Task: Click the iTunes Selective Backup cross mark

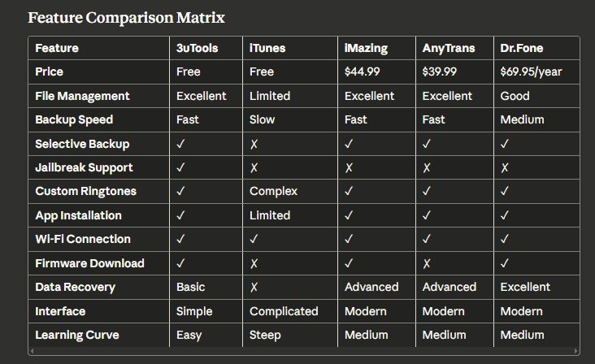Action: (x=254, y=144)
